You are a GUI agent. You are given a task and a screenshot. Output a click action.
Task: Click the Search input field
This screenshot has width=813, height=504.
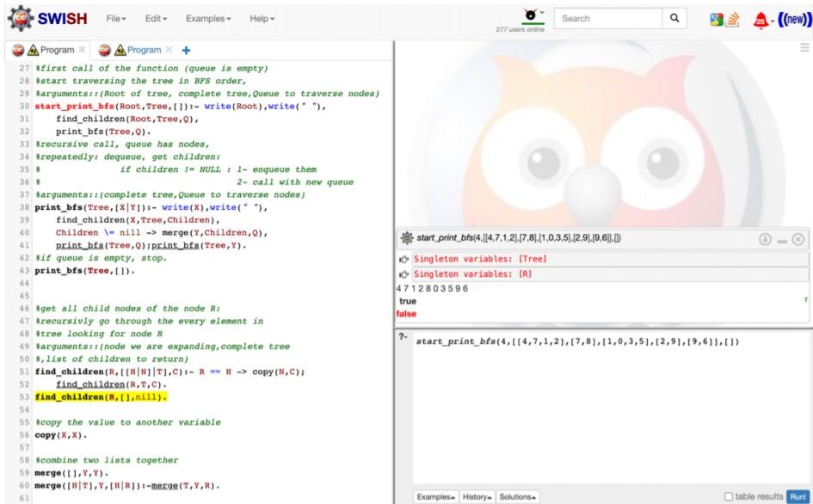tap(608, 19)
